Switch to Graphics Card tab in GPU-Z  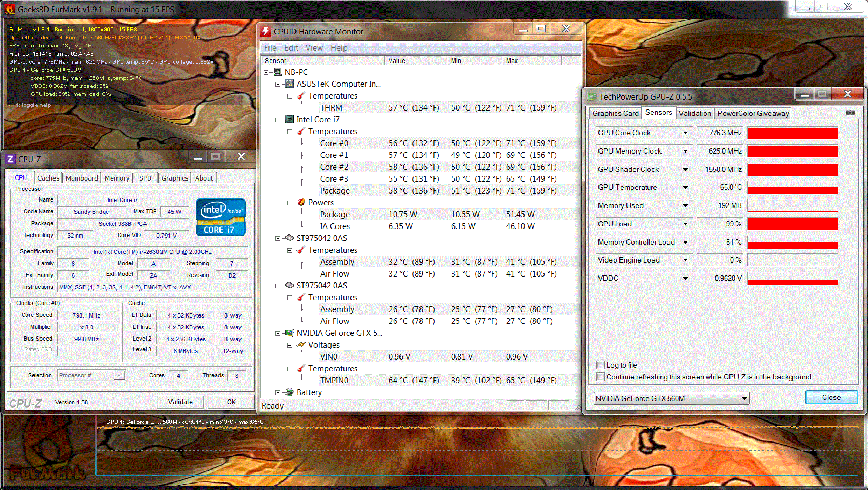tap(615, 113)
